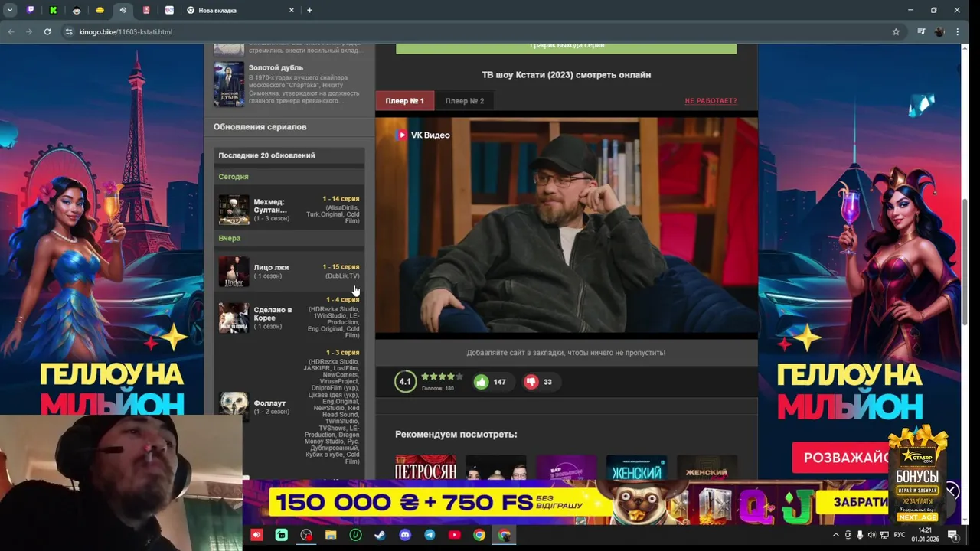This screenshot has width=980, height=551.
Task: Rate the show with the star rating
Action: (x=442, y=377)
